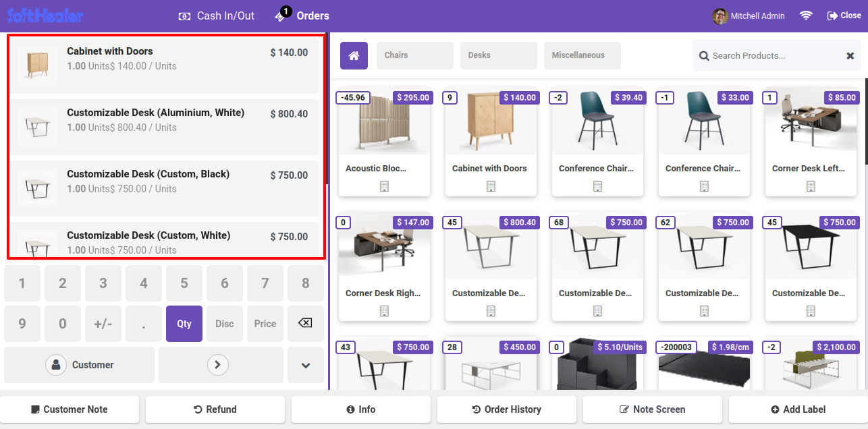Switch numpad to Disc mode
The image size is (868, 429).
(x=225, y=324)
